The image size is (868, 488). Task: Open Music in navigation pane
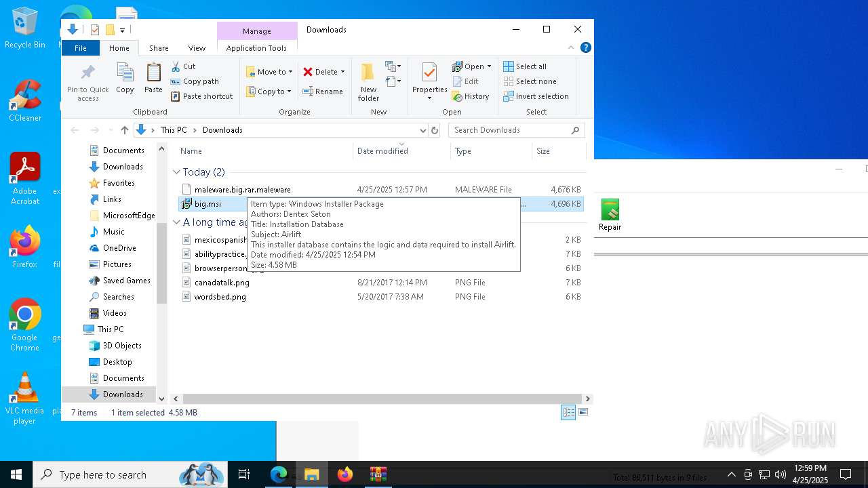(114, 232)
